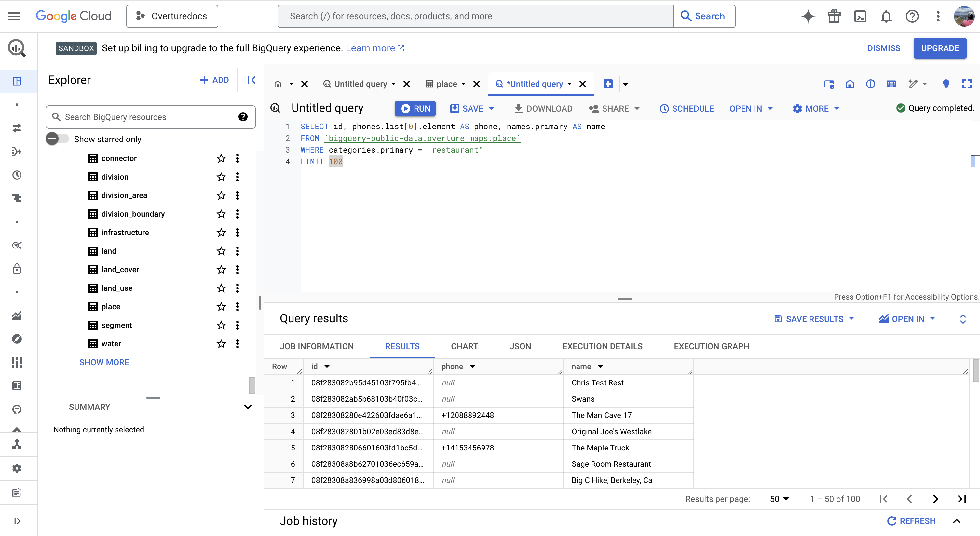Star the segment table
980x536 pixels.
(221, 325)
